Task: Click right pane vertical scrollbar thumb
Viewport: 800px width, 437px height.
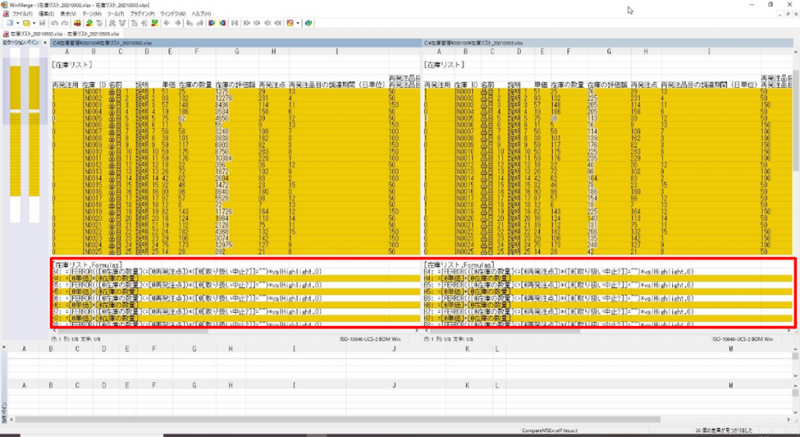Action: point(796,120)
